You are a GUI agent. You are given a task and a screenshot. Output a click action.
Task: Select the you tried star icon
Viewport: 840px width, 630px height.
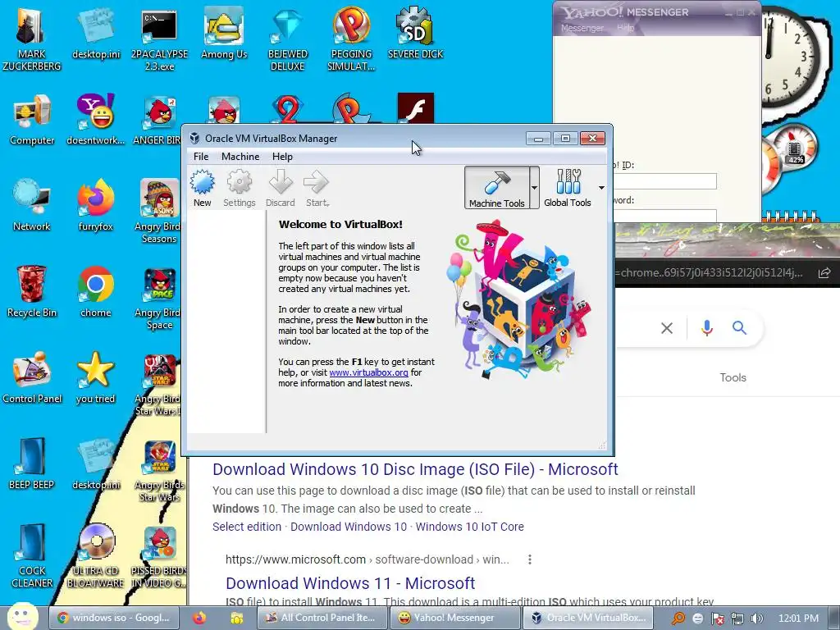pyautogui.click(x=96, y=378)
